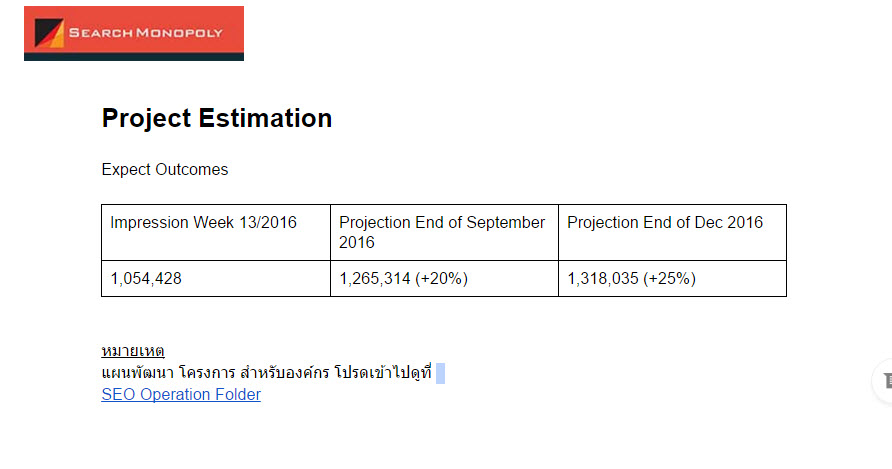Click the 1,318,035 value in the table
The height and width of the screenshot is (469, 892).
pos(603,279)
